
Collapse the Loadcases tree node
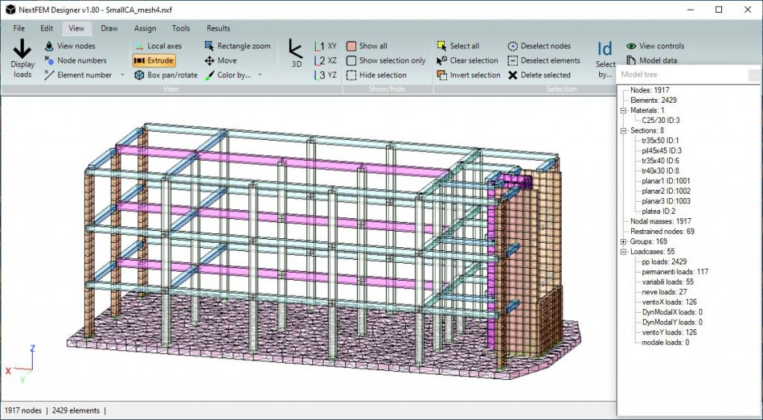(623, 251)
